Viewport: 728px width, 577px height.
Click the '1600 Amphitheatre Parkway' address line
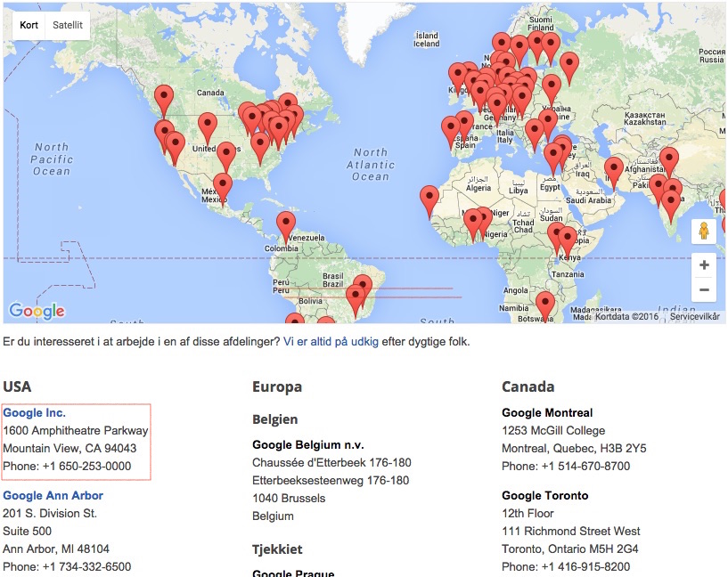tap(76, 430)
